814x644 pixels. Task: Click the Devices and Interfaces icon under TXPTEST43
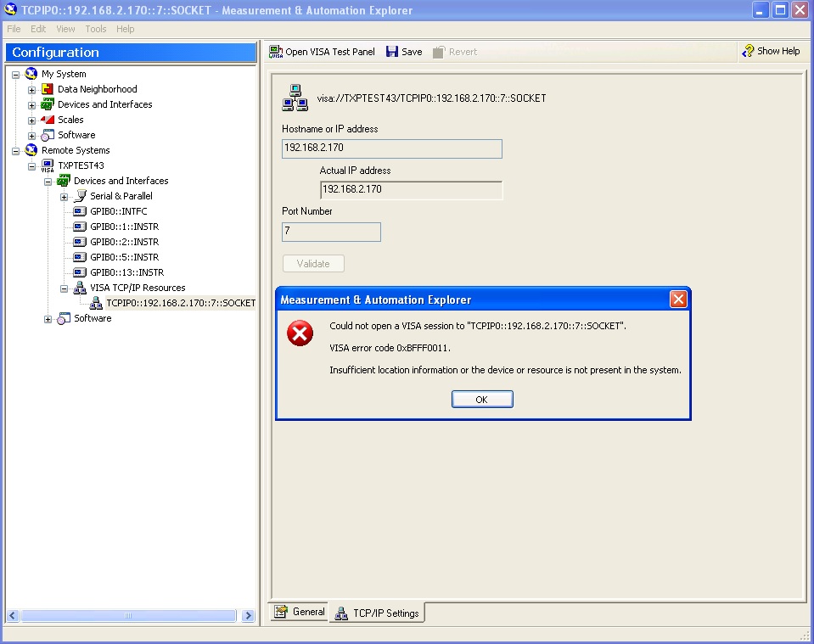tap(64, 181)
